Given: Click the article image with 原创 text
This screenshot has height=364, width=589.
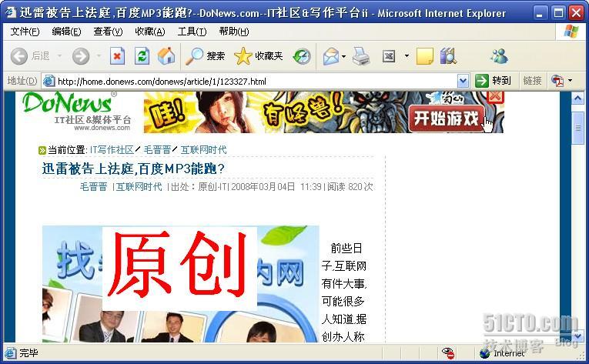Looking at the screenshot, I should click(x=180, y=284).
